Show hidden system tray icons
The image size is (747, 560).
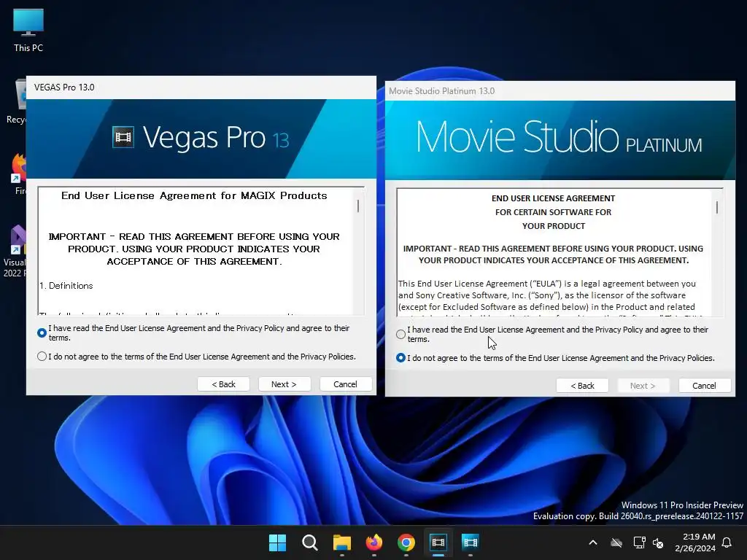(593, 542)
